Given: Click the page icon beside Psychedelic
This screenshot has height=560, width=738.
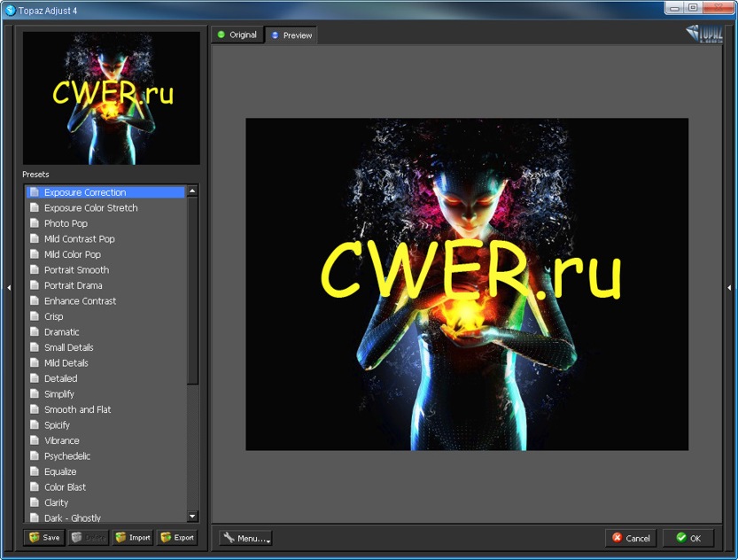Looking at the screenshot, I should 35,456.
